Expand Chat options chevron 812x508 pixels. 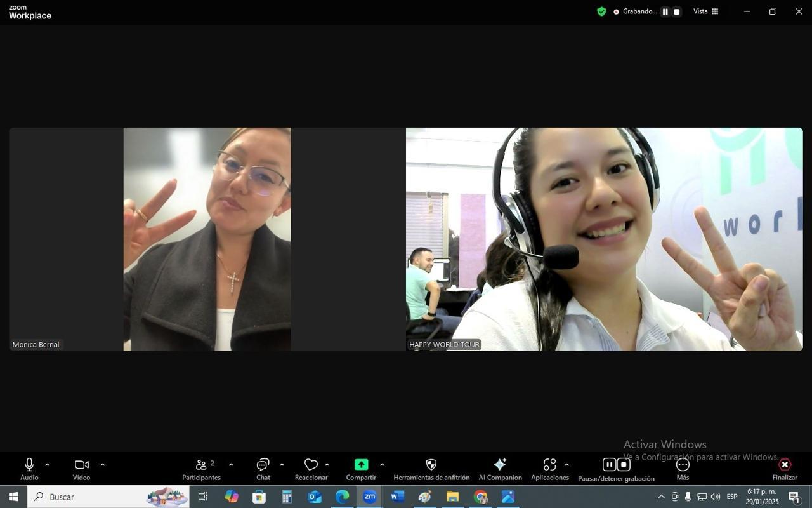pyautogui.click(x=282, y=465)
